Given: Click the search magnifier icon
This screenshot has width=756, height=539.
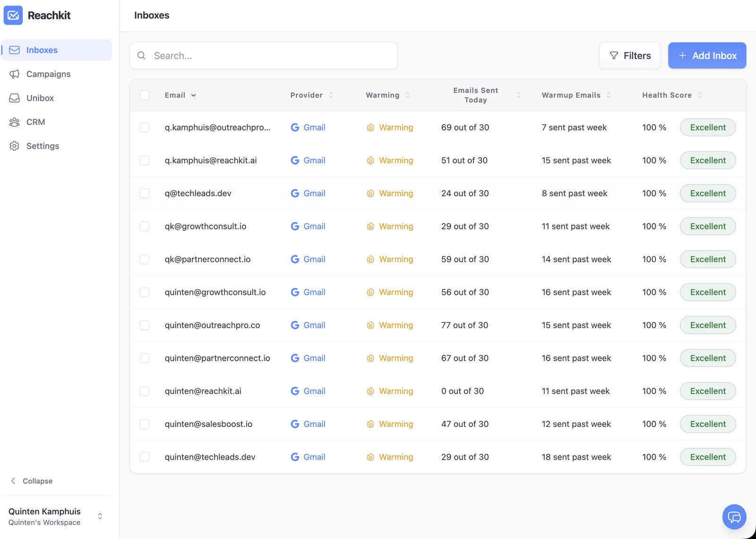Looking at the screenshot, I should 141,56.
